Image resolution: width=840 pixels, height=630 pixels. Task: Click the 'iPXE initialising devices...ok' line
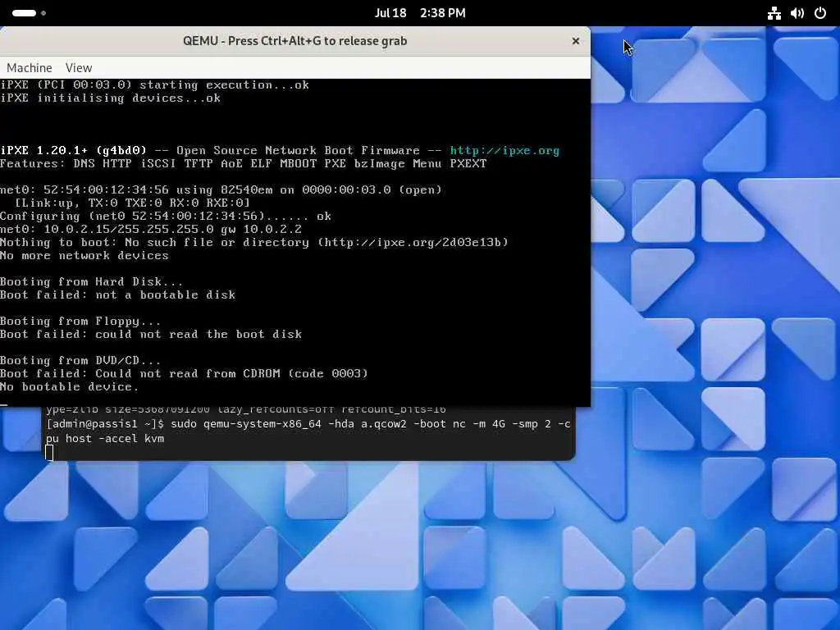pyautogui.click(x=110, y=98)
